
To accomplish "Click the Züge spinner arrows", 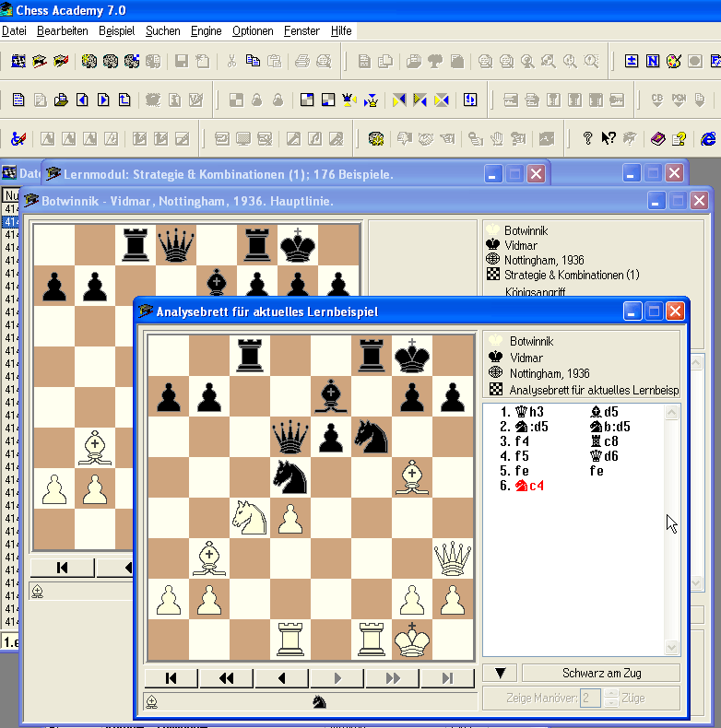I will (611, 698).
